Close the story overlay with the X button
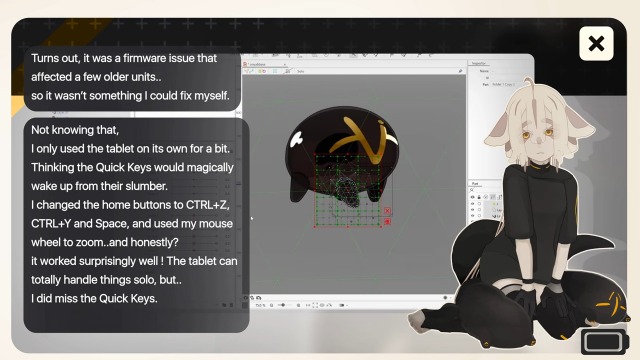 (596, 44)
